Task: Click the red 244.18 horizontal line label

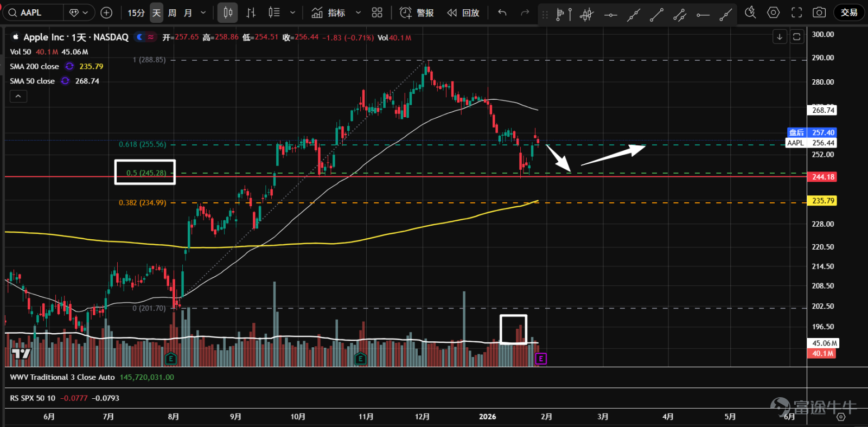Action: click(x=822, y=177)
